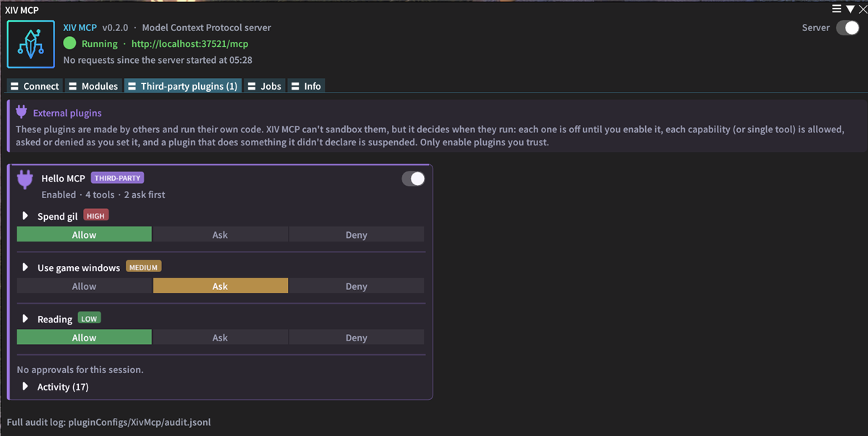Viewport: 868px width, 436px height.
Task: Click the XIV MCP window title
Action: point(22,9)
